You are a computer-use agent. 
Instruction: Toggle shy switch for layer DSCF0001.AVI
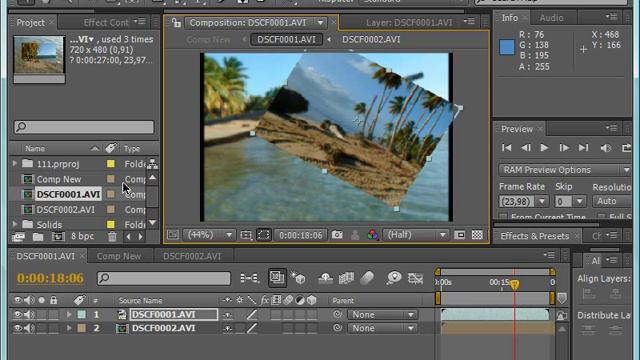tap(227, 315)
